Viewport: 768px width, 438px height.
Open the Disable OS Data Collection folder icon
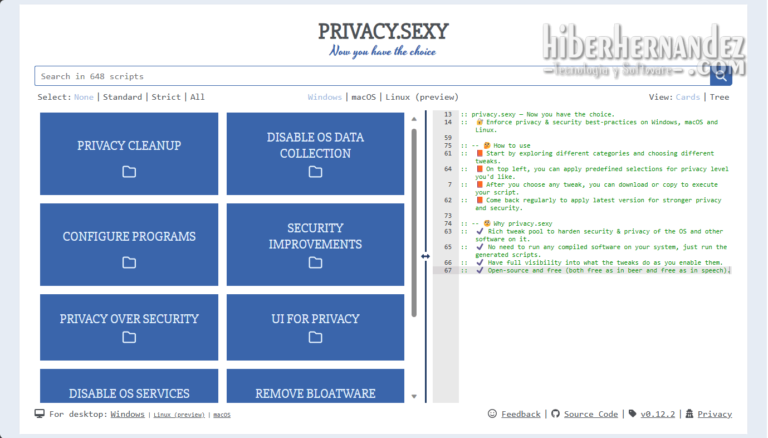pyautogui.click(x=315, y=171)
